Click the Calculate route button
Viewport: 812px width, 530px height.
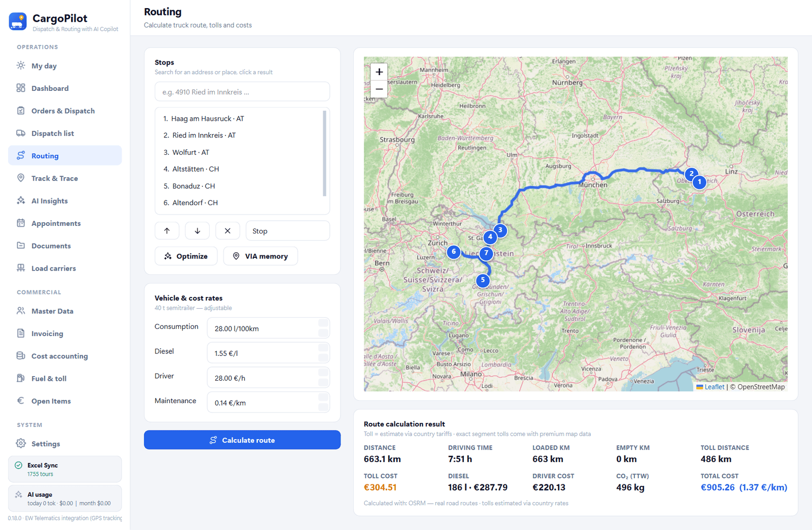(x=242, y=440)
